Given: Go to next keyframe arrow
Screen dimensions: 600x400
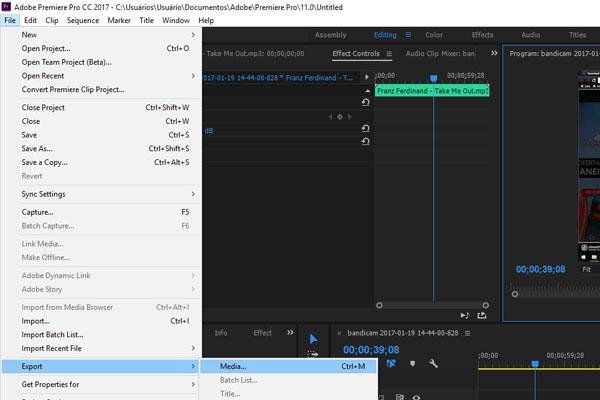Looking at the screenshot, I should click(349, 116).
